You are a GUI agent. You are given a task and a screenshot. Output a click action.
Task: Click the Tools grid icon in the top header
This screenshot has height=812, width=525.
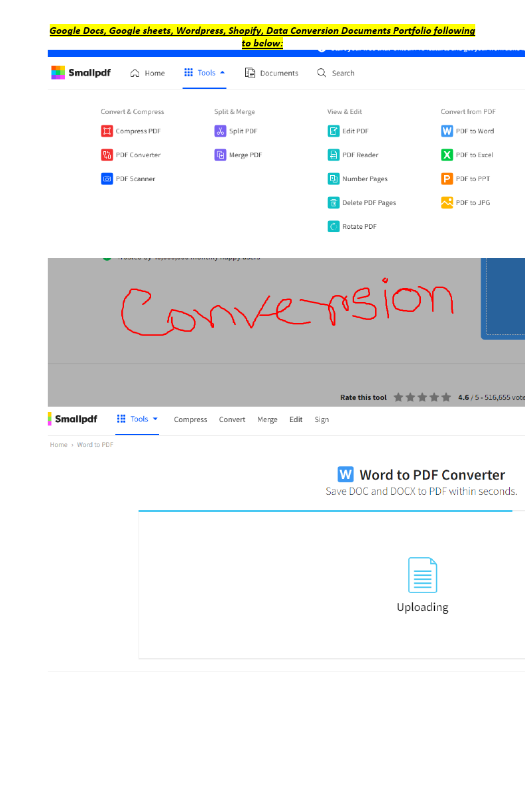pyautogui.click(x=189, y=73)
